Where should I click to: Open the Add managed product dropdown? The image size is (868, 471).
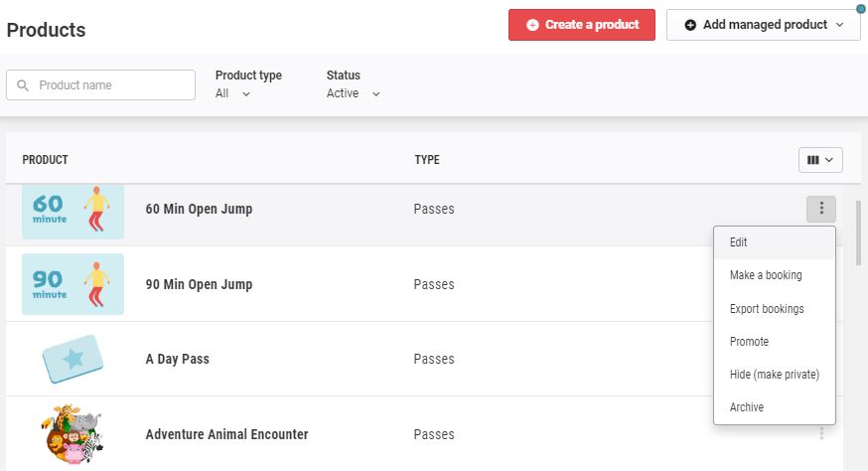(763, 25)
